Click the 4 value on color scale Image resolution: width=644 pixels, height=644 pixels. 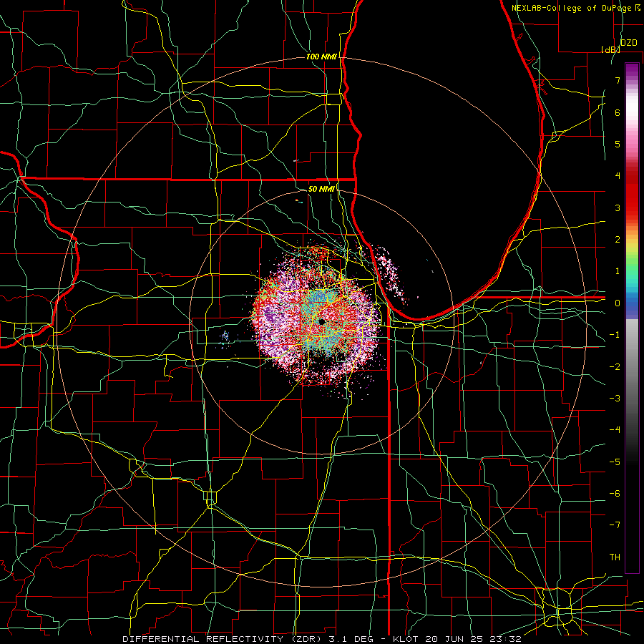click(618, 176)
